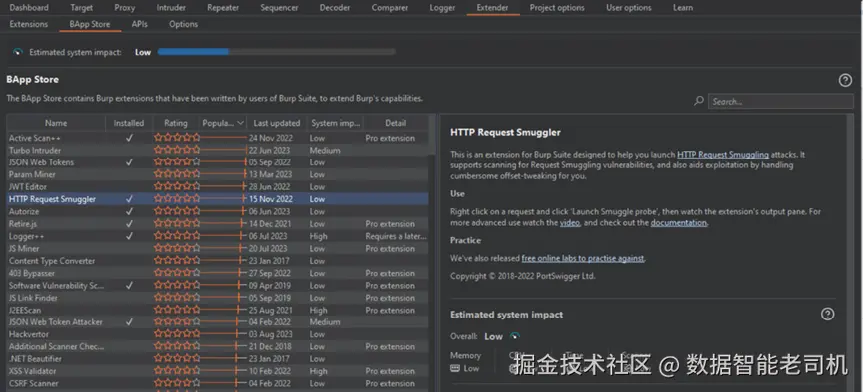The height and width of the screenshot is (392, 863).
Task: Select the Param Miner row
Action: point(217,175)
